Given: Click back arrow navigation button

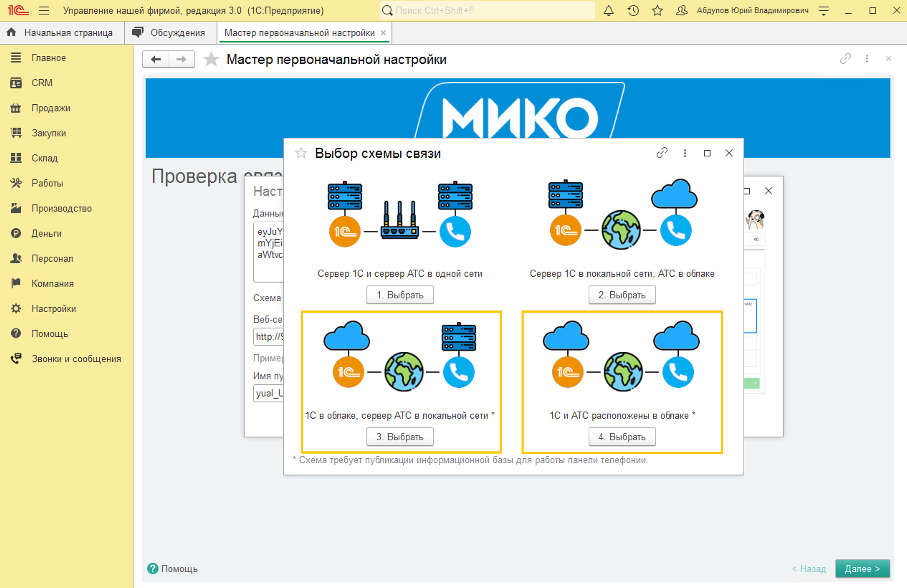Looking at the screenshot, I should (156, 59).
